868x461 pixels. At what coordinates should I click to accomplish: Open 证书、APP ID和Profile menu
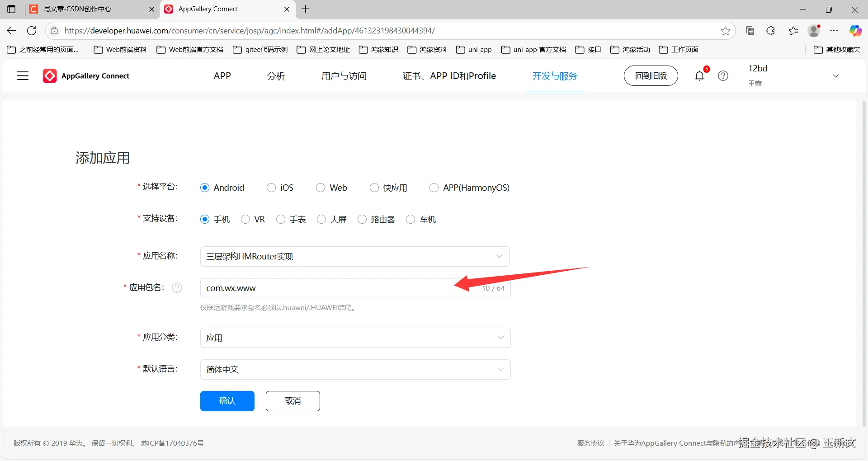(449, 76)
